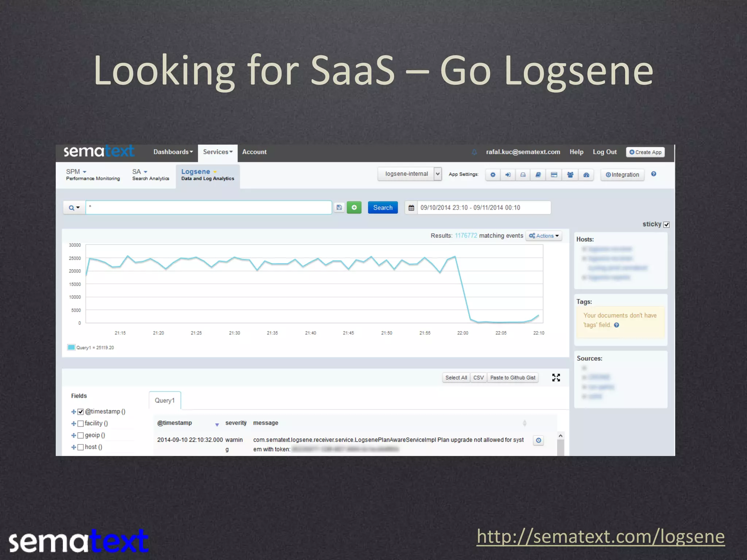This screenshot has height=560, width=747.
Task: Click the help icon in the Tags notice
Action: [616, 325]
